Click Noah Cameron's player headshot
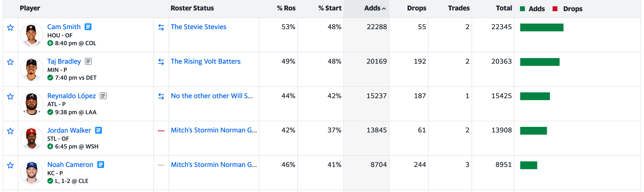The image size is (644, 192). [32, 173]
